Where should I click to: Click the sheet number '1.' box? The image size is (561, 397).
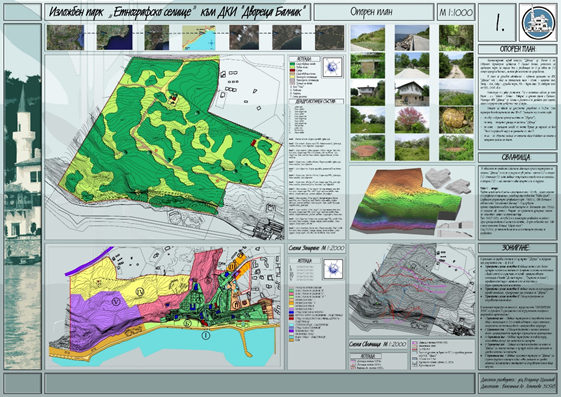pos(497,23)
